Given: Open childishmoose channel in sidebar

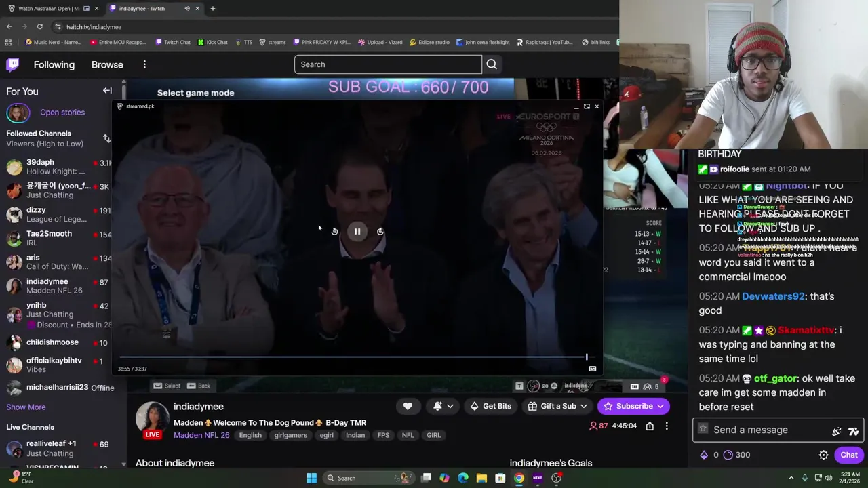Looking at the screenshot, I should pos(59,343).
